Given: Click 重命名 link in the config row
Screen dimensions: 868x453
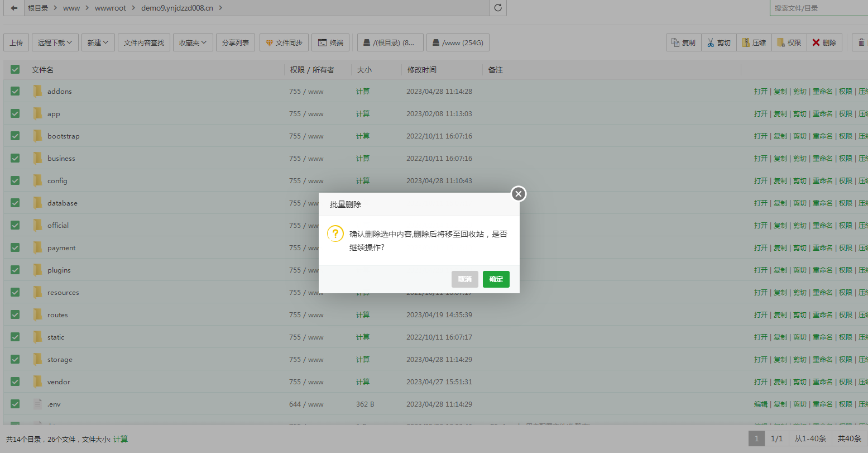Looking at the screenshot, I should tap(823, 180).
